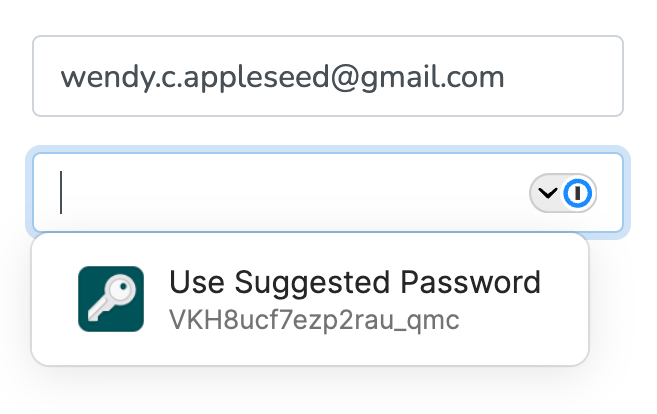Click the suggested password VKH8ucf7ezp2rau_qmc text
The height and width of the screenshot is (414, 657).
(x=313, y=320)
